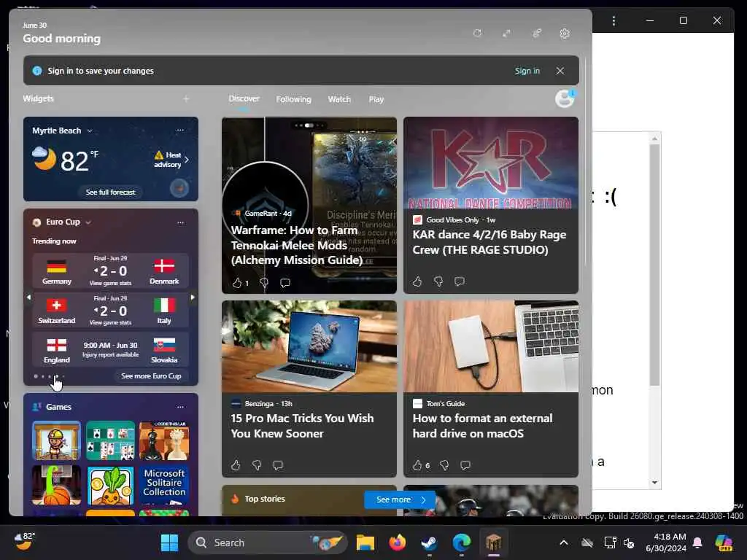The image size is (747, 560).
Task: Expand Myrtle Beach location dropdown
Action: click(90, 131)
